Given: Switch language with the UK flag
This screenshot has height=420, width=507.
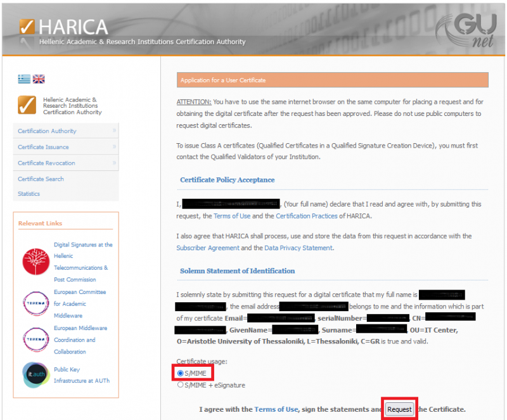Looking at the screenshot, I should tap(39, 79).
